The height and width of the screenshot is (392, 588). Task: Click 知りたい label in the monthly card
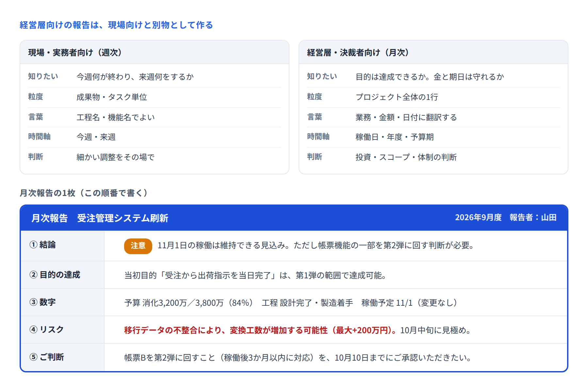(x=322, y=76)
